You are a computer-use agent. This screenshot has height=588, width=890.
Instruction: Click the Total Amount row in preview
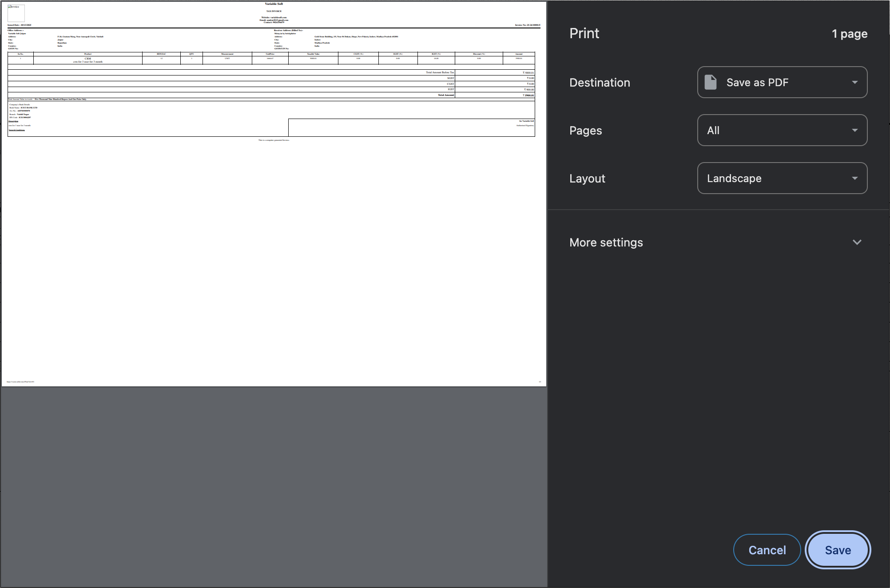coord(446,95)
